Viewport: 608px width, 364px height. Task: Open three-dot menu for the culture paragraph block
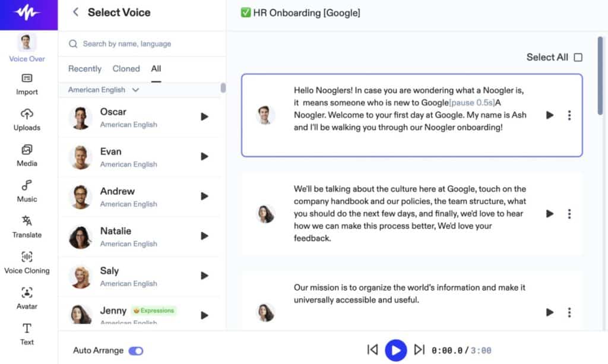coord(569,214)
